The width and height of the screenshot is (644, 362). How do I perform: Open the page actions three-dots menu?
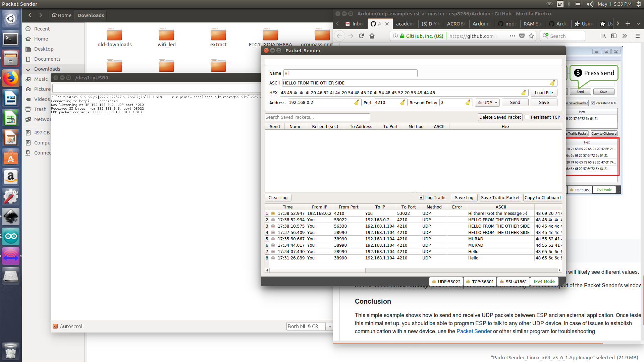pos(512,36)
